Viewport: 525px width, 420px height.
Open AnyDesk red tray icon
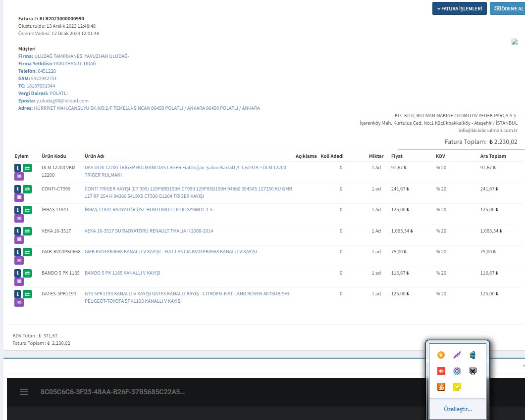pyautogui.click(x=441, y=371)
